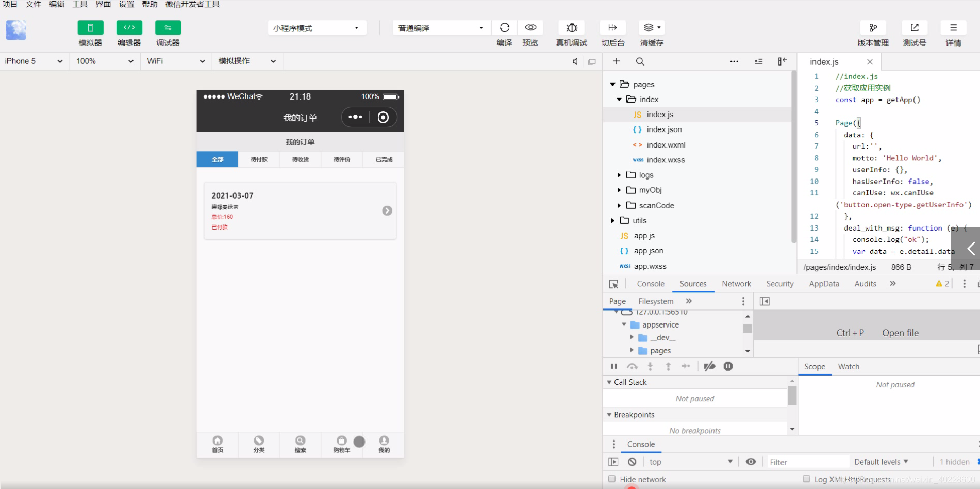Click the clear console icon
This screenshot has width=980, height=489.
[632, 462]
